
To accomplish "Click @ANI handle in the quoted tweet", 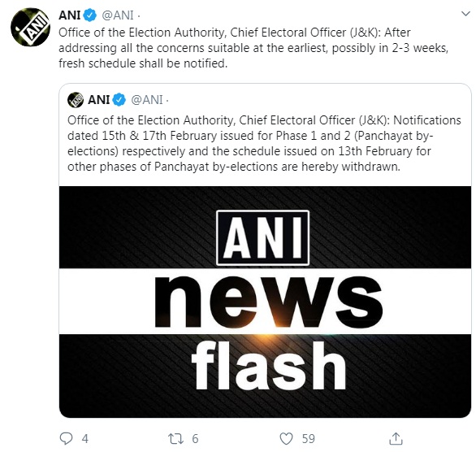I will click(147, 100).
